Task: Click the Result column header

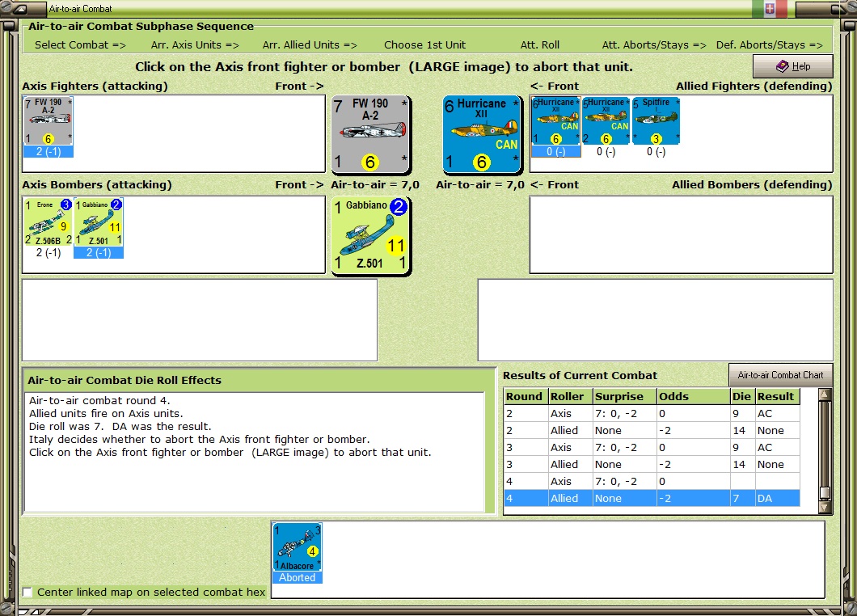Action: tap(777, 396)
